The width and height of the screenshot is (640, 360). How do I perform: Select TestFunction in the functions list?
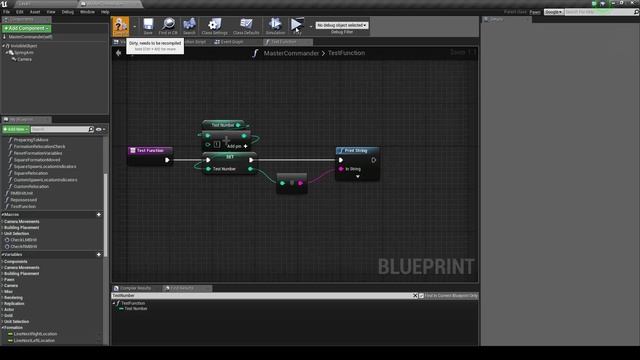click(x=23, y=207)
